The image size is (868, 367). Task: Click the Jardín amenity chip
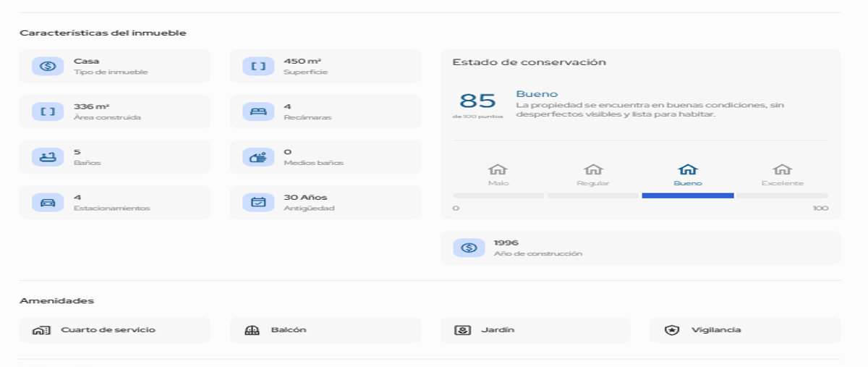[535, 330]
